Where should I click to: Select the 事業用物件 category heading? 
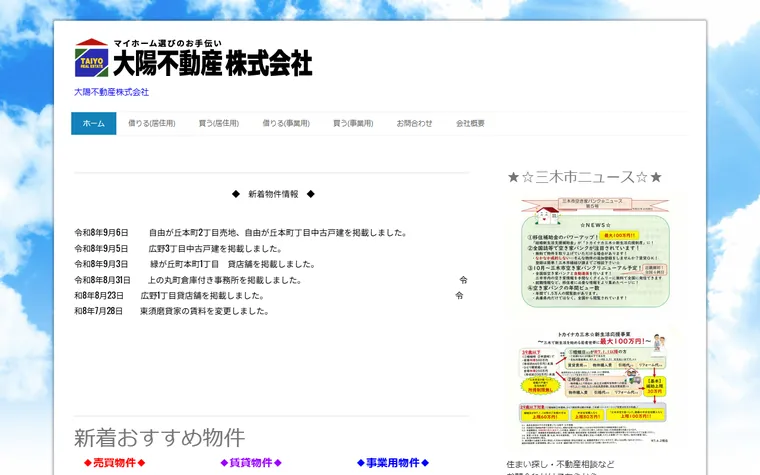393,463
